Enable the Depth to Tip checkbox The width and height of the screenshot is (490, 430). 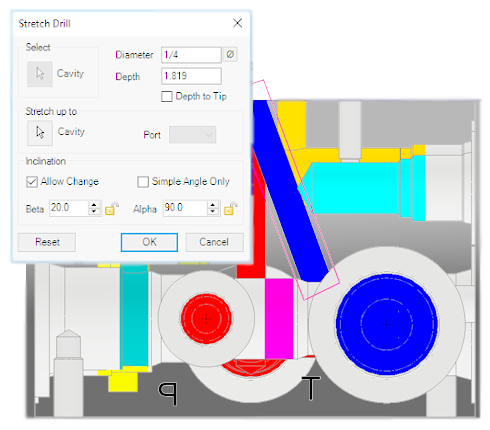(x=167, y=97)
